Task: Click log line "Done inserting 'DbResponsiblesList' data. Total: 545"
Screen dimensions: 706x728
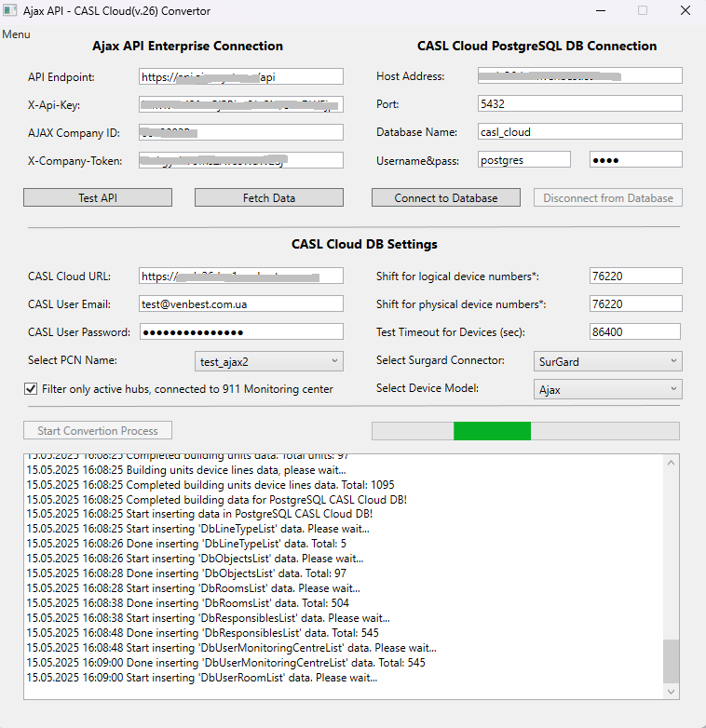Action: point(202,633)
